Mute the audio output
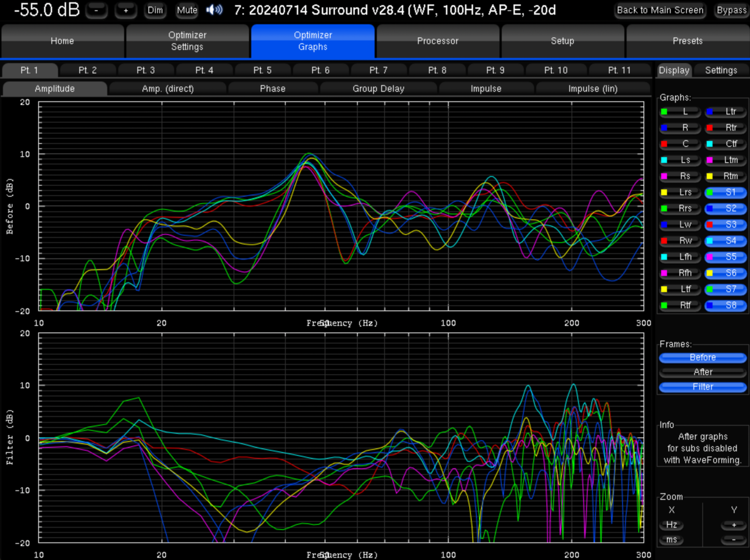 click(x=187, y=10)
